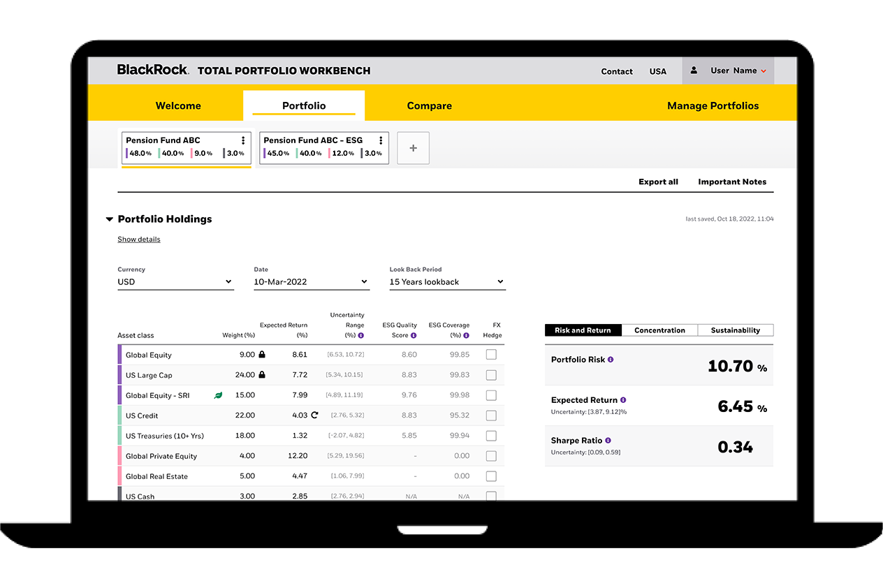
Task: Click the Portfolio Risk info icon
Action: click(x=611, y=360)
